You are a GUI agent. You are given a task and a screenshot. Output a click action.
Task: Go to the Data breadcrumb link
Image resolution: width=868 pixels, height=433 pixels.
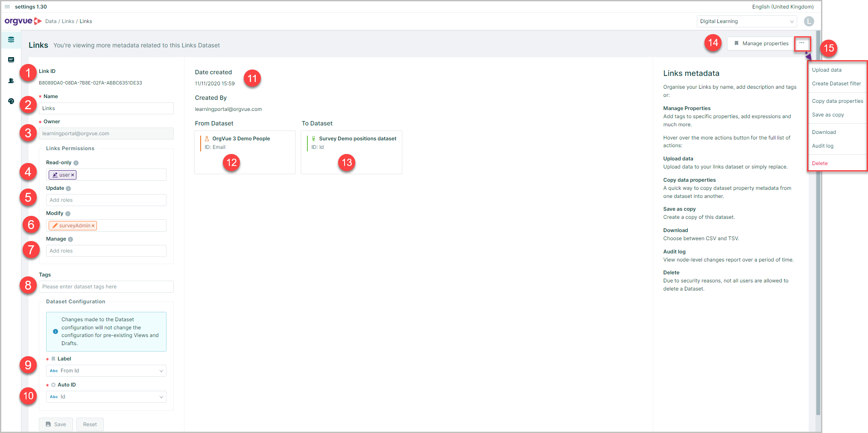[x=51, y=21]
